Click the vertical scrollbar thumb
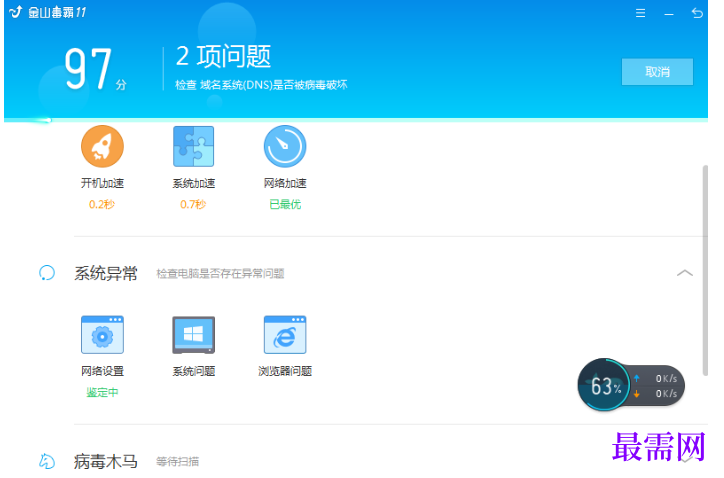The image size is (724, 478). coord(705,270)
